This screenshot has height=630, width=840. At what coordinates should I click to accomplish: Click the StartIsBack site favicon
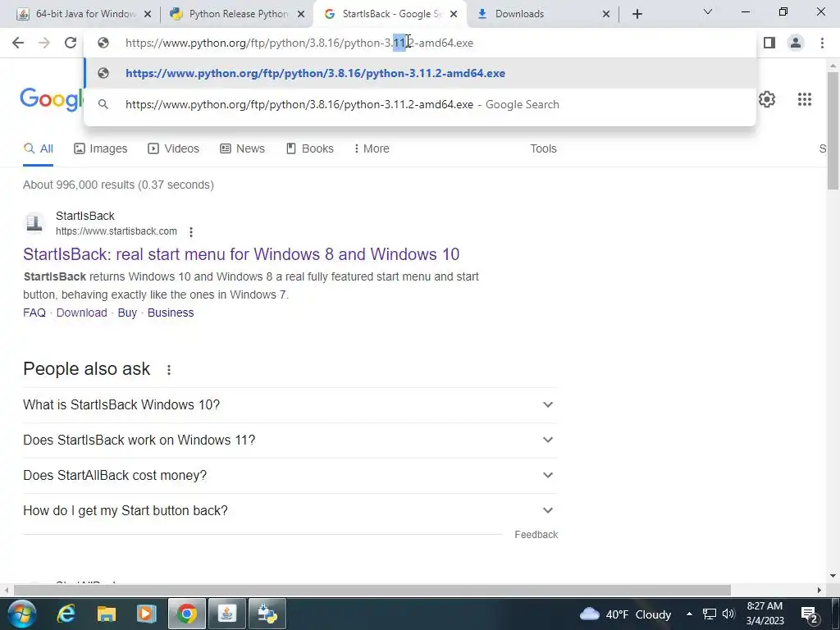34,223
